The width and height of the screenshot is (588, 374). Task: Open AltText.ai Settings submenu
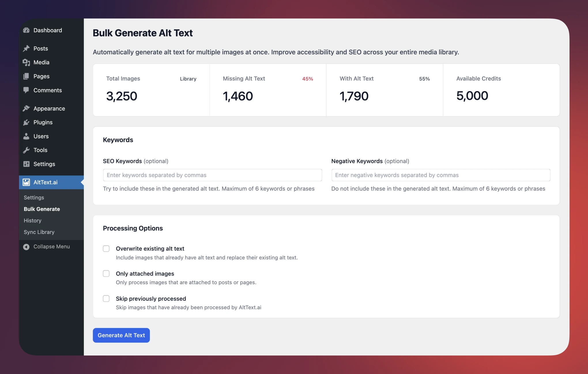(x=34, y=197)
